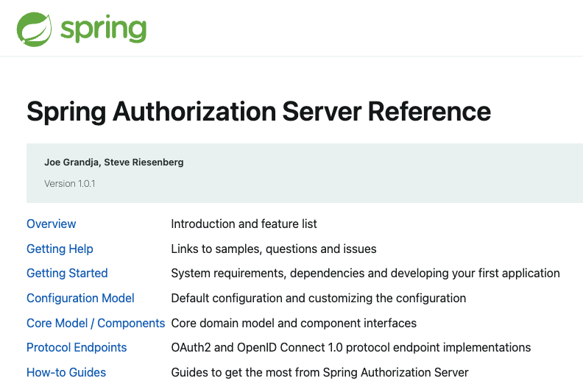This screenshot has height=392, width=583.
Task: Click the spring wordmark text in header
Action: click(x=103, y=29)
